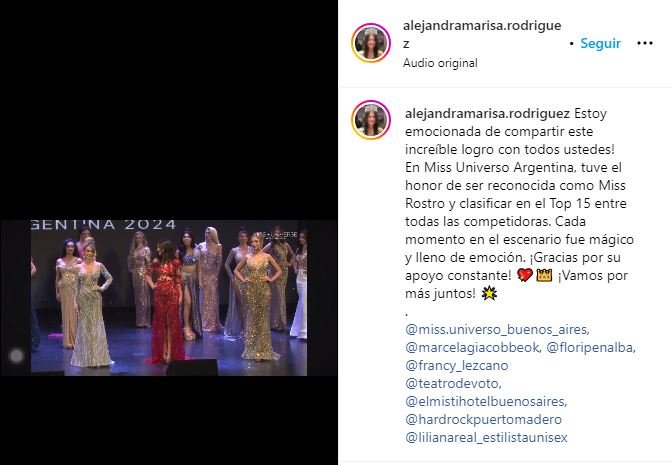This screenshot has height=465, width=672.
Task: Open the @francy_lezcano mention
Action: [x=456, y=366]
